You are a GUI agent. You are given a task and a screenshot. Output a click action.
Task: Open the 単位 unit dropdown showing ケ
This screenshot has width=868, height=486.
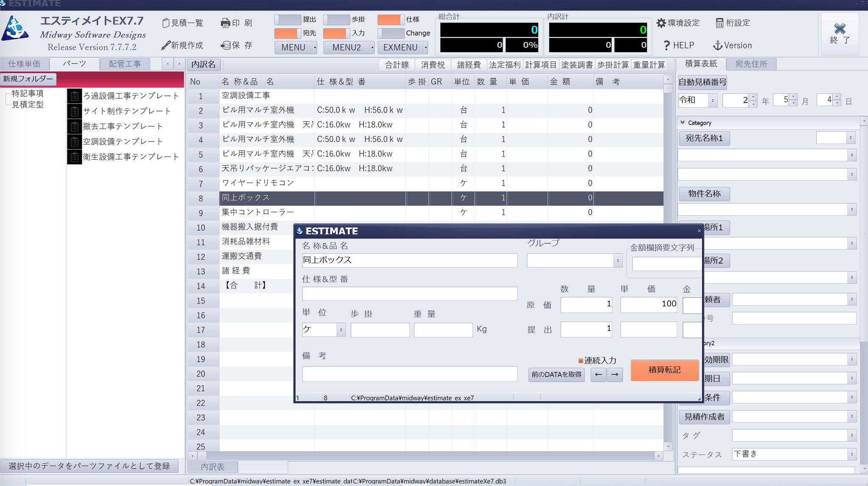coord(340,330)
